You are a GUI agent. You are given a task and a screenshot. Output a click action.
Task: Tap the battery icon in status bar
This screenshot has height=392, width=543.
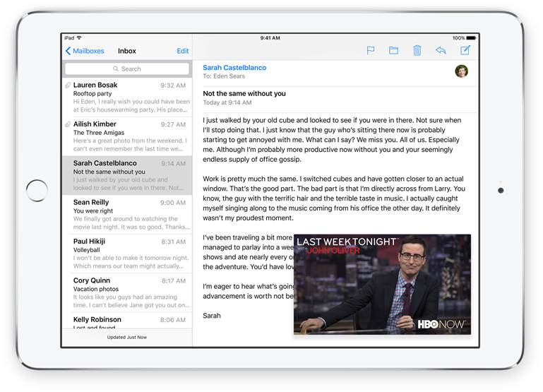click(x=472, y=38)
